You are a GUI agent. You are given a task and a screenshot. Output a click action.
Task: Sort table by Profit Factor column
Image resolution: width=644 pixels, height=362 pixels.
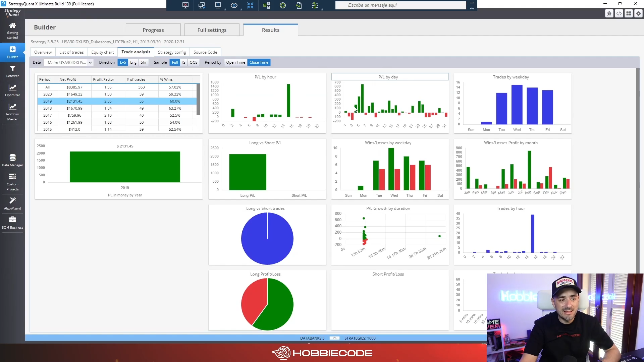pos(108,79)
